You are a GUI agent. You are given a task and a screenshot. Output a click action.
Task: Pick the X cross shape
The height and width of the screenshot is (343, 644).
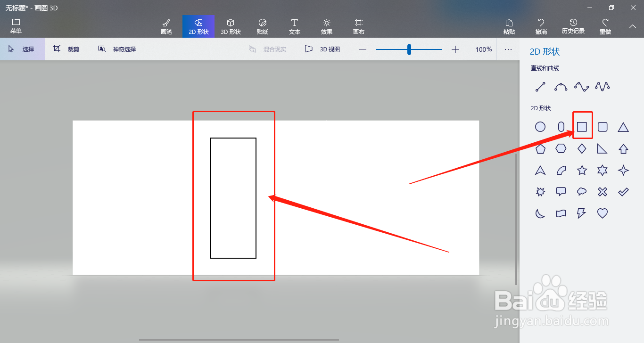[603, 192]
